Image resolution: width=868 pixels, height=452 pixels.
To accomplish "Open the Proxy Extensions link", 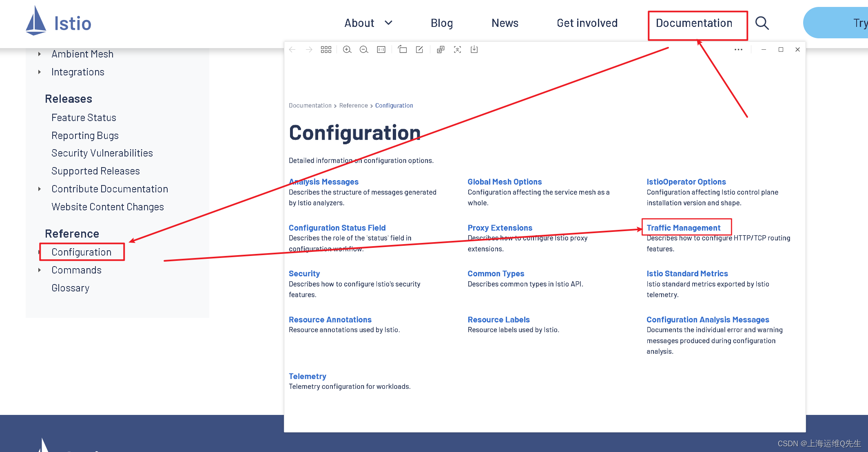I will (x=500, y=228).
